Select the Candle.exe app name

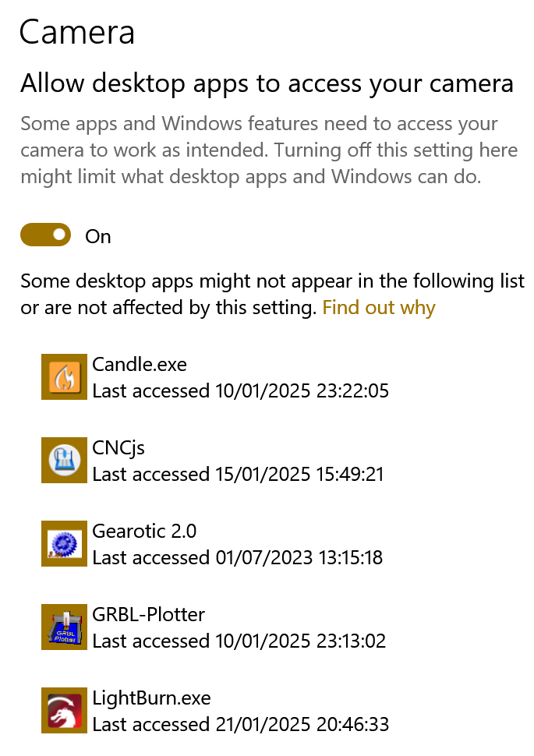(140, 365)
